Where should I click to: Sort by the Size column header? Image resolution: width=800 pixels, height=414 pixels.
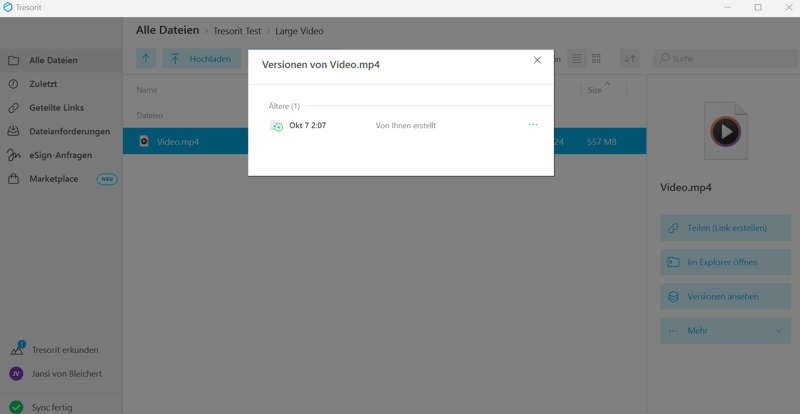594,90
